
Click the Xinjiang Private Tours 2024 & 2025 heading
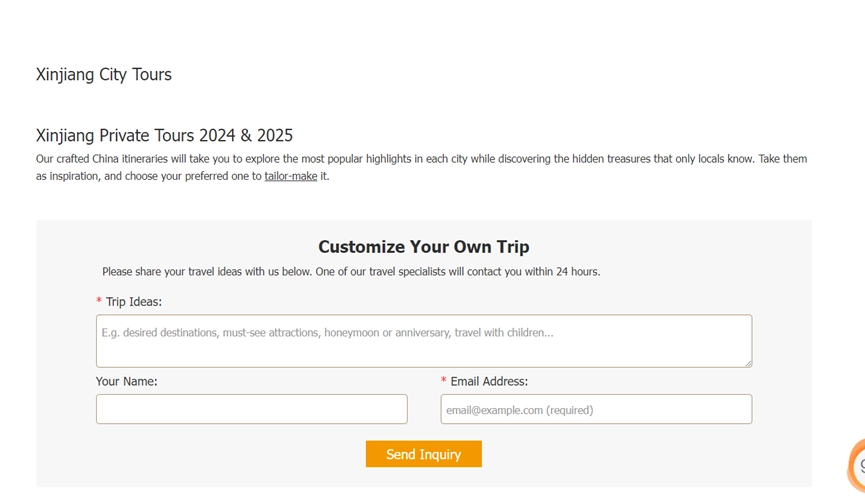164,135
